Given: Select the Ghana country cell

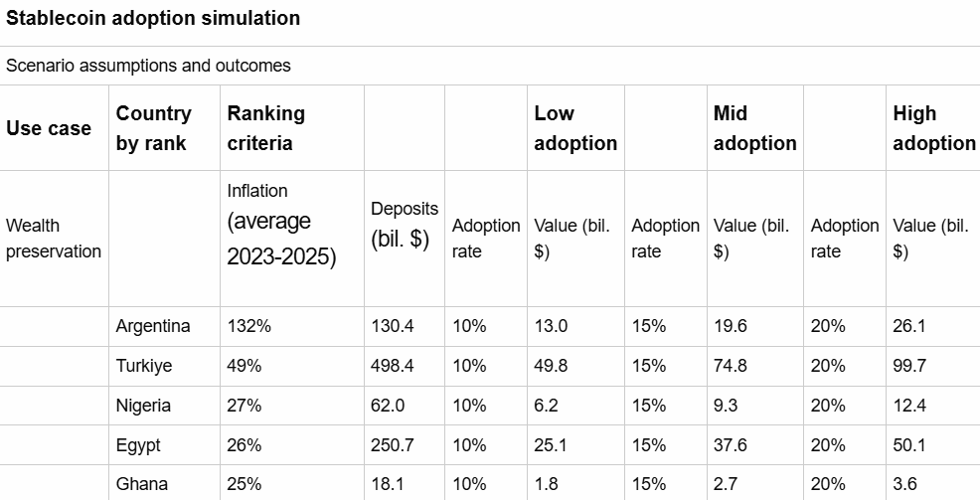Looking at the screenshot, I should (140, 484).
